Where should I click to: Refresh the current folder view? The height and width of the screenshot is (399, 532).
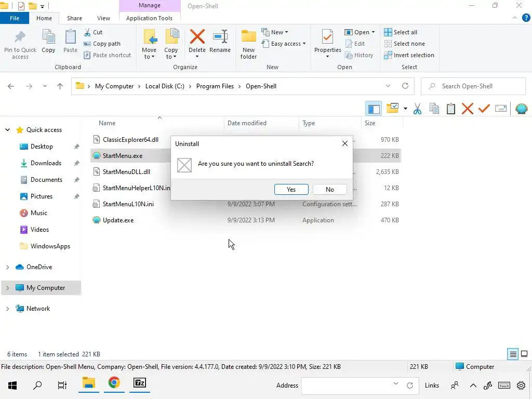(405, 86)
